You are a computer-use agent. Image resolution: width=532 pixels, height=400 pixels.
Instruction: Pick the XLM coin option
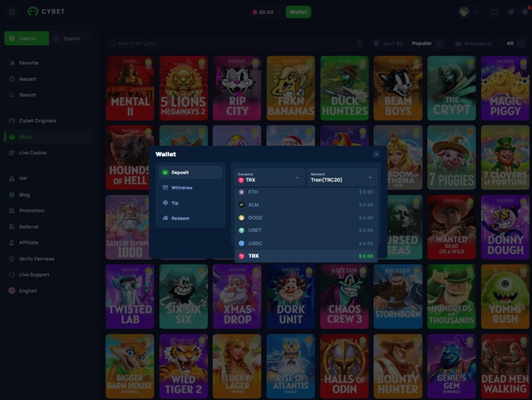tap(305, 204)
